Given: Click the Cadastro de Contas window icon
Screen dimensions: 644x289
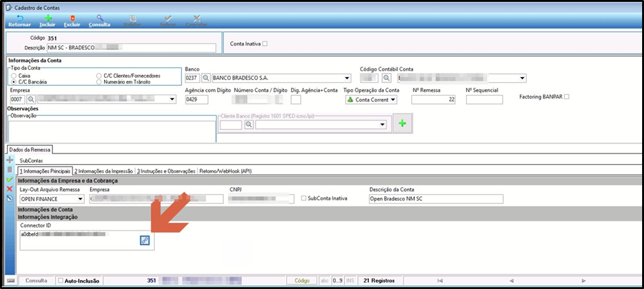Looking at the screenshot, I should (9, 8).
